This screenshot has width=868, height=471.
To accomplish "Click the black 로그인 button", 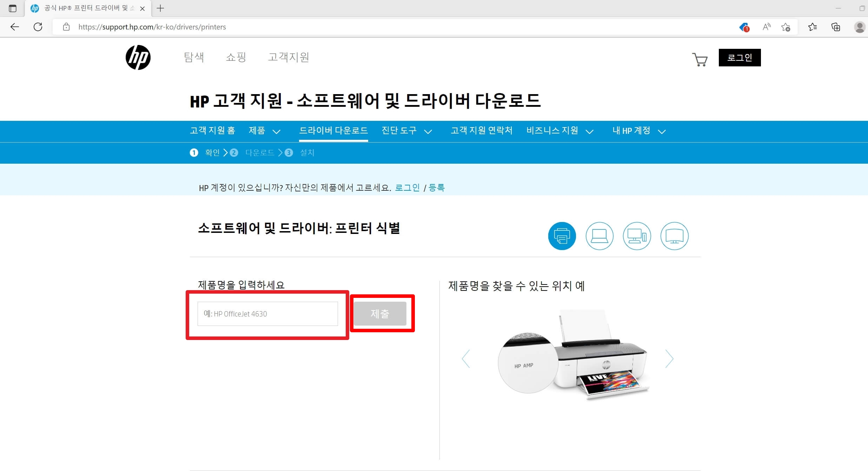I will pyautogui.click(x=739, y=58).
